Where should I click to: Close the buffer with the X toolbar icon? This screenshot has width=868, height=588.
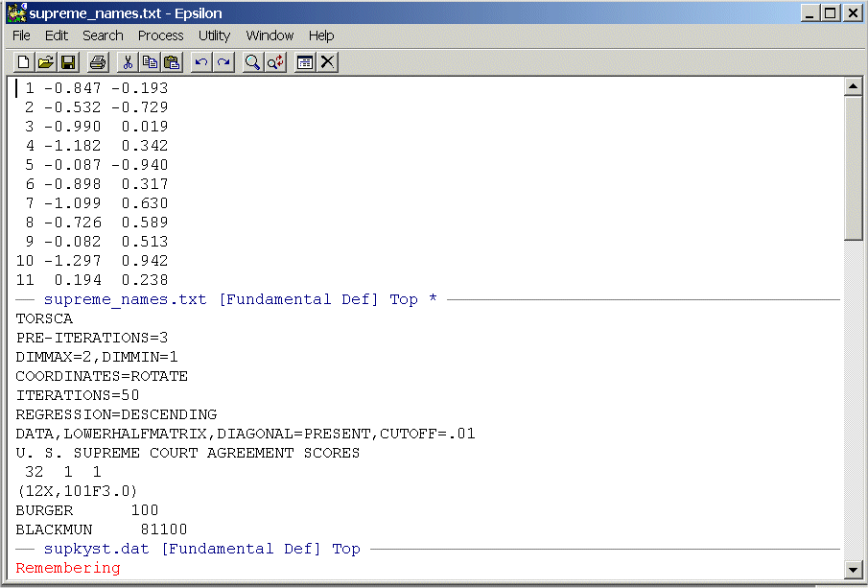[x=327, y=62]
